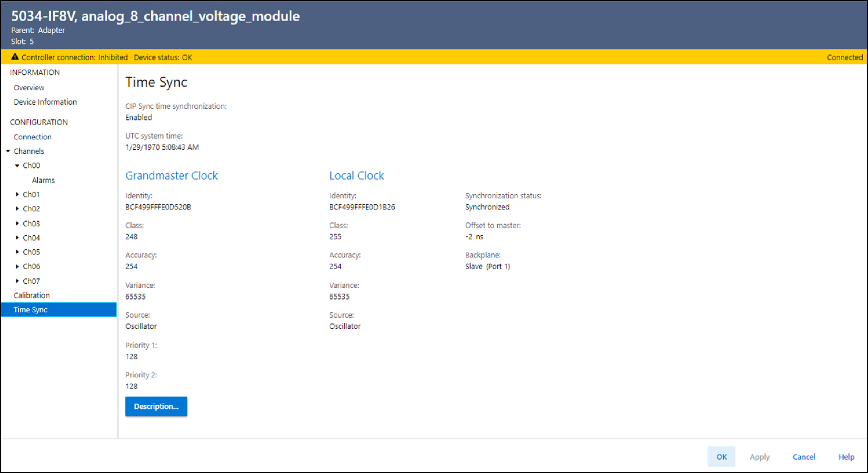Screen dimensions: 868x473
Task: Select Alarms under Ch00
Action: click(x=43, y=180)
